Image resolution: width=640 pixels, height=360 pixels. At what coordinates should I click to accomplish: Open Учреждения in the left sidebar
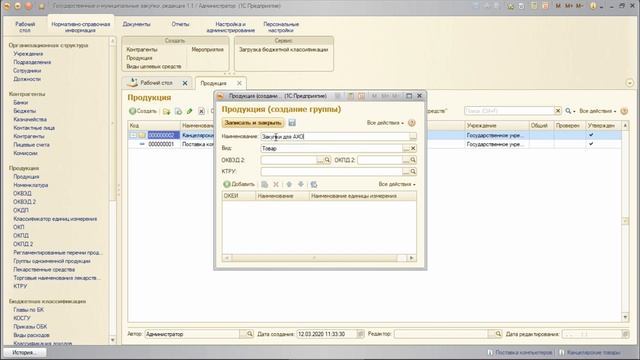pos(28,54)
